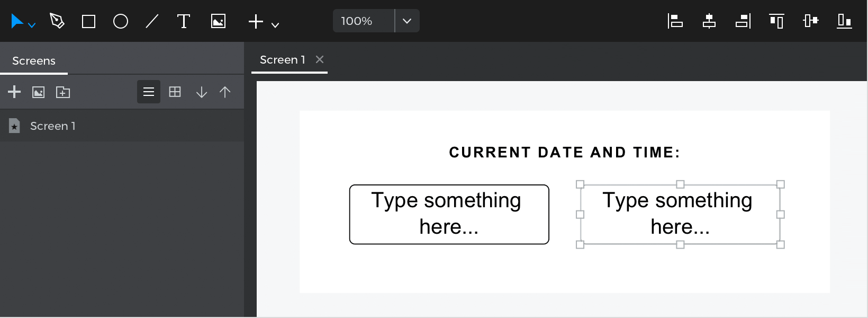Image resolution: width=868 pixels, height=318 pixels.
Task: Click the align left edges icon
Action: 675,21
